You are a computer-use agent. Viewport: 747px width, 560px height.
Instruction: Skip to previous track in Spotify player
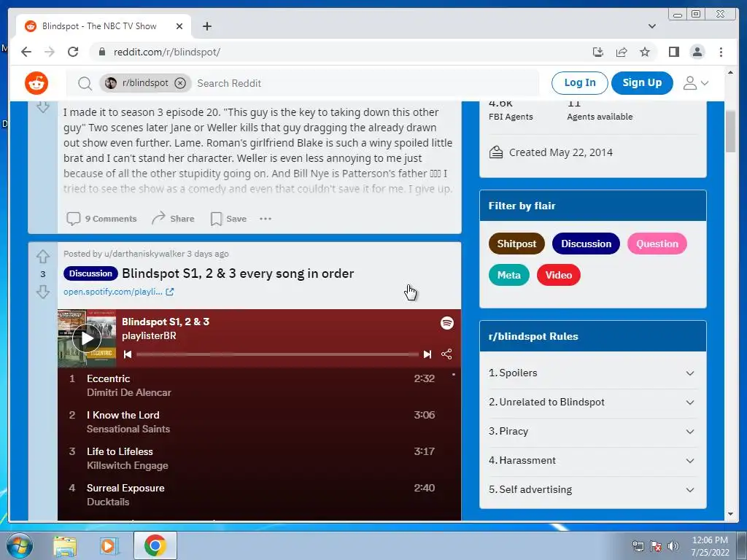click(x=128, y=354)
